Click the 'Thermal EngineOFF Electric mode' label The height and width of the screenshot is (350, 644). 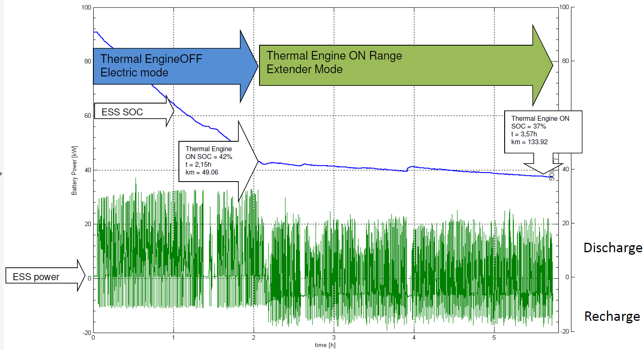pyautogui.click(x=151, y=66)
